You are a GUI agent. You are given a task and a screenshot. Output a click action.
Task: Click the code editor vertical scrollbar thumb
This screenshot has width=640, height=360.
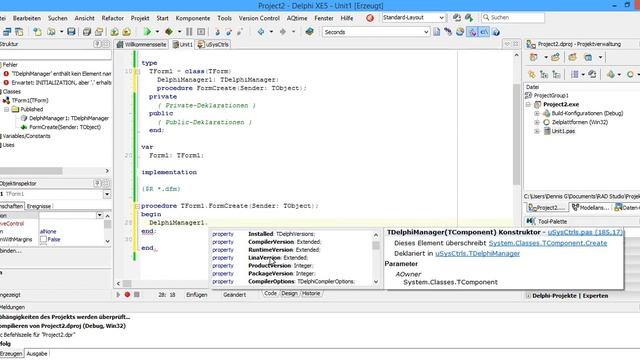[x=516, y=135]
